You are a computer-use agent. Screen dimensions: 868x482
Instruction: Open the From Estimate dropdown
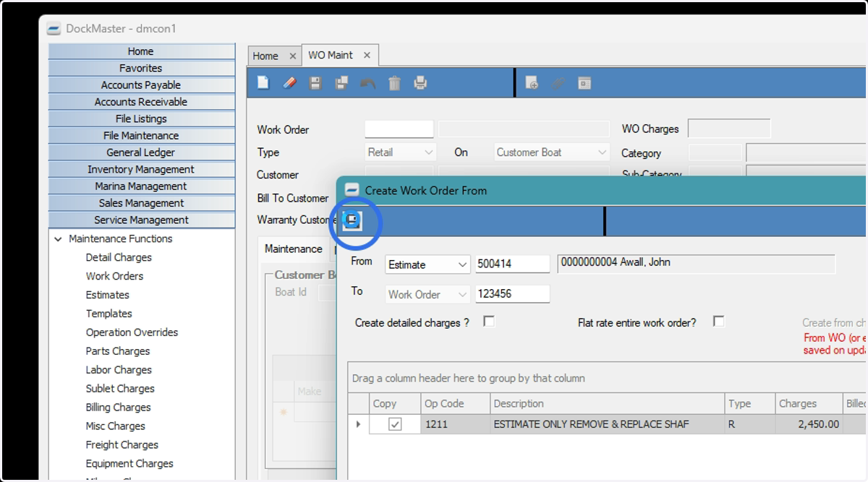point(463,264)
